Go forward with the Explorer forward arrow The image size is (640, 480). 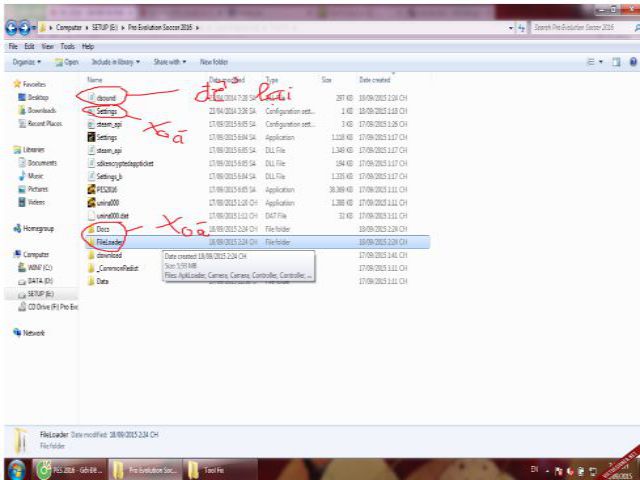24,28
